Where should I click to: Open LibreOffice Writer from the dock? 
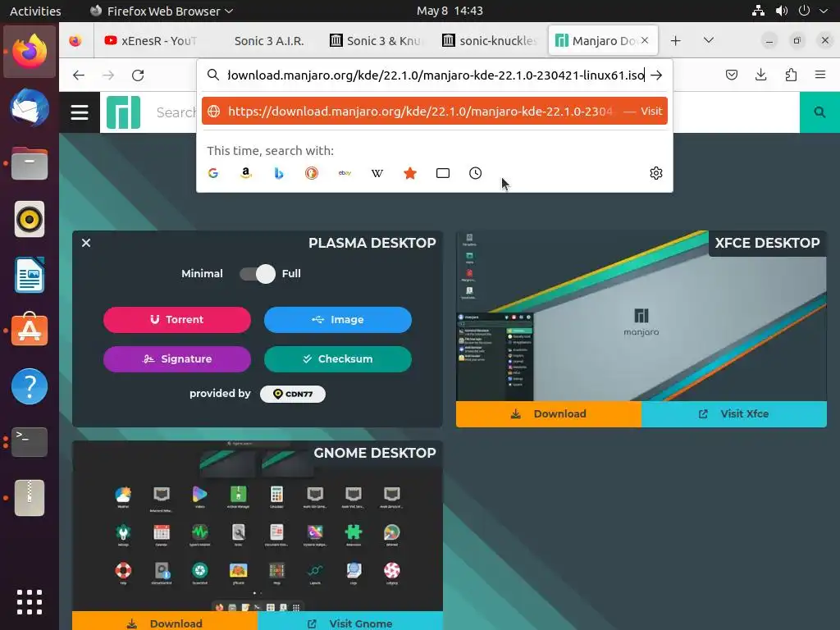pos(30,275)
